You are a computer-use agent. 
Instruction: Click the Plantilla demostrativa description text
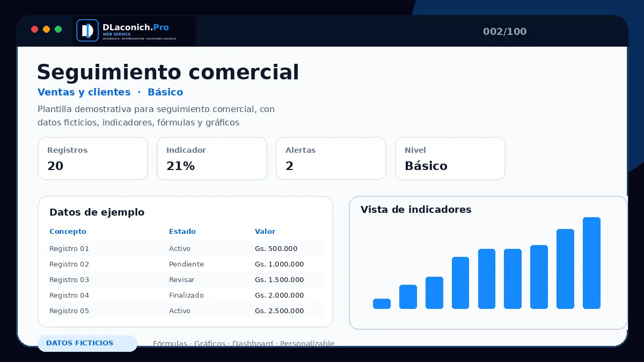(x=156, y=116)
